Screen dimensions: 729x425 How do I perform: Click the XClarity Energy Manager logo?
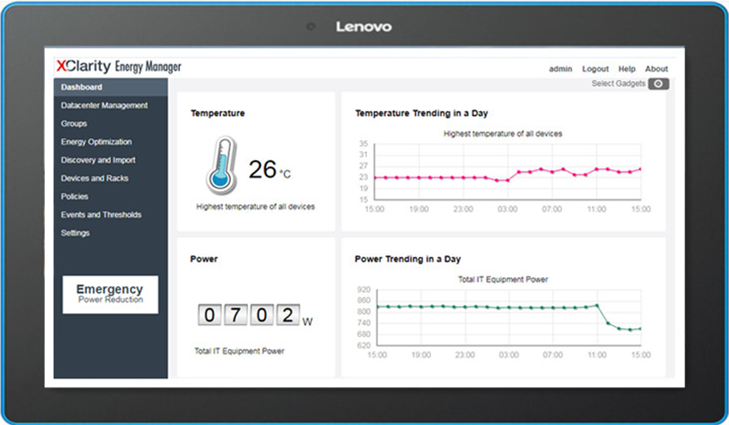pyautogui.click(x=118, y=68)
